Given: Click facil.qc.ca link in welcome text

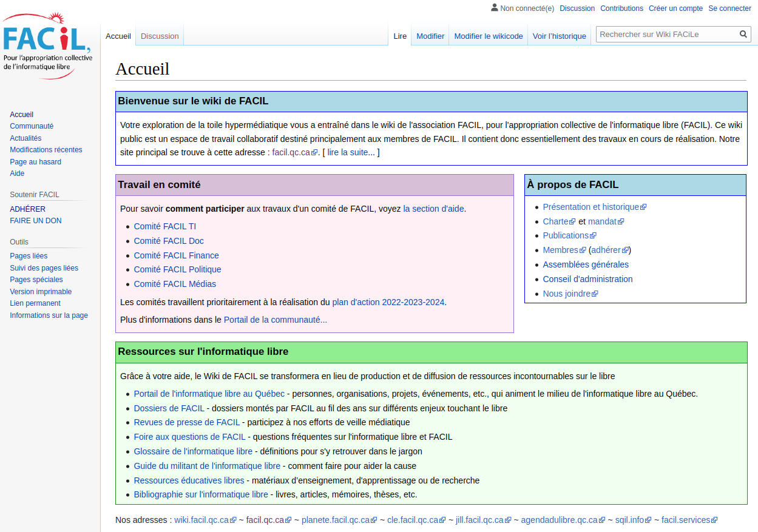Looking at the screenshot, I should point(295,152).
